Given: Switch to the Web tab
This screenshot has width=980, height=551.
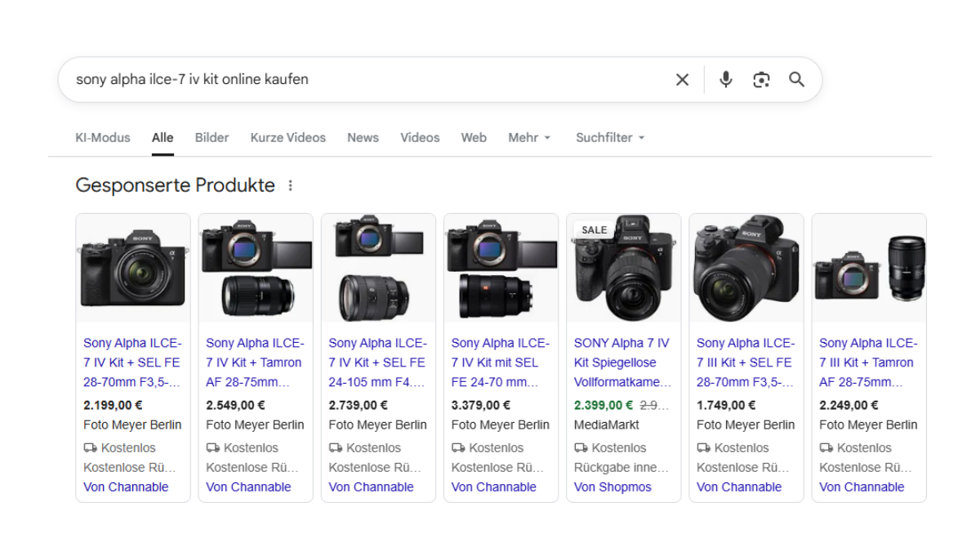Looking at the screenshot, I should pos(474,138).
